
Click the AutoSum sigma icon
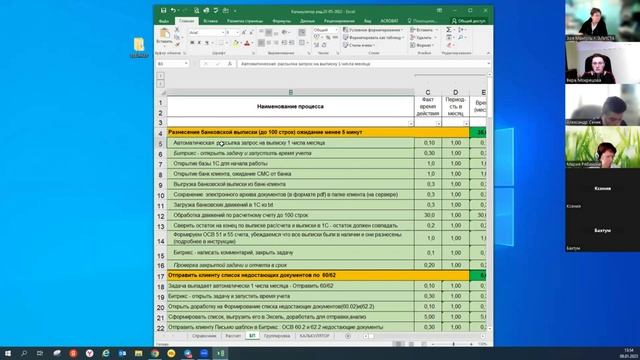pyautogui.click(x=449, y=30)
